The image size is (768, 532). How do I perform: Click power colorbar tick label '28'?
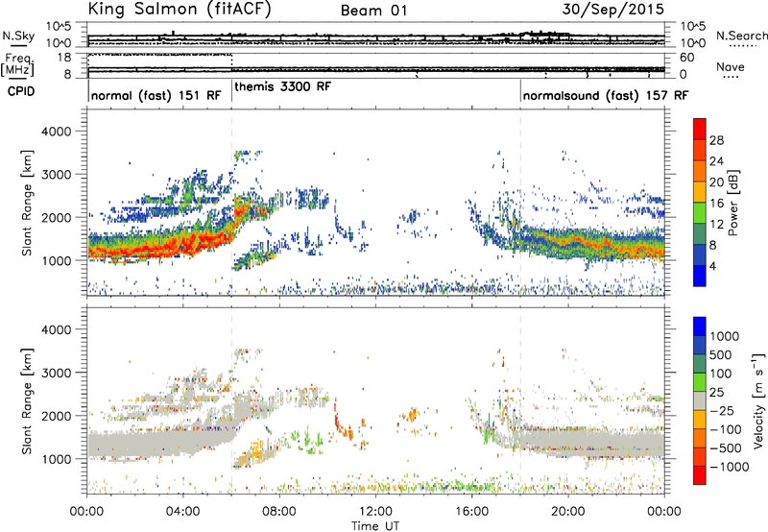pos(716,140)
